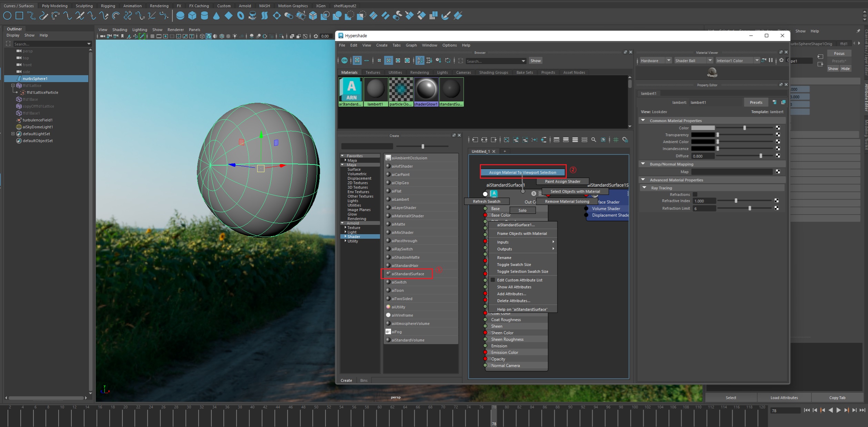868x427 pixels.
Task: Click the Presets button for lambert1
Action: click(756, 102)
